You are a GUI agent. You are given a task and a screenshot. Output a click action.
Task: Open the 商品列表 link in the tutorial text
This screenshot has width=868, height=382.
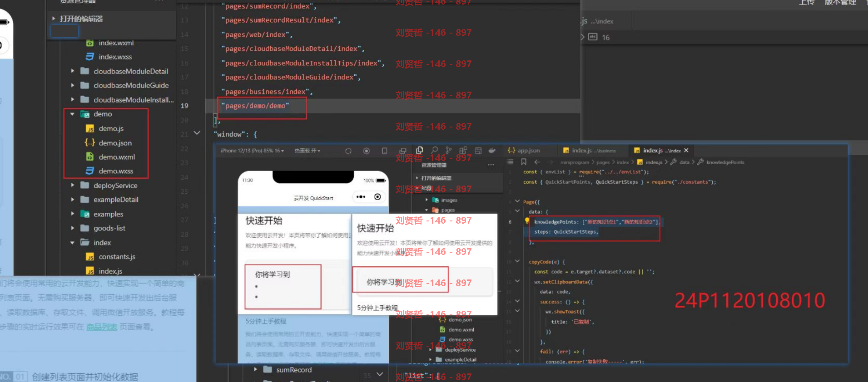(x=102, y=327)
